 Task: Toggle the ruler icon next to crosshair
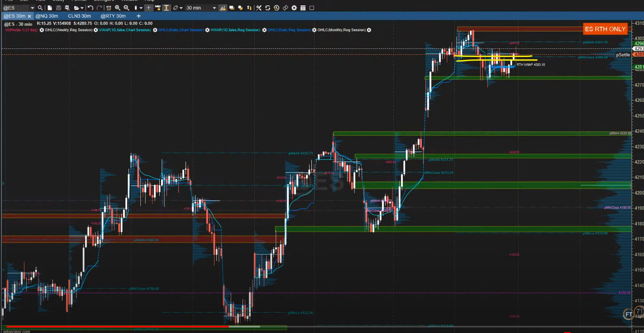pos(157,8)
